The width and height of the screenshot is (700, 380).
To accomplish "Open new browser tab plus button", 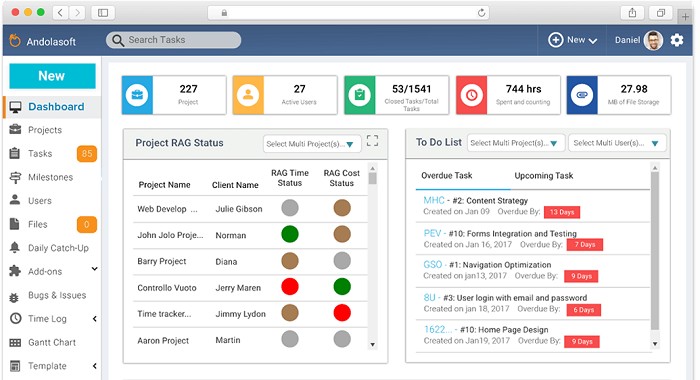I will pos(685,17).
